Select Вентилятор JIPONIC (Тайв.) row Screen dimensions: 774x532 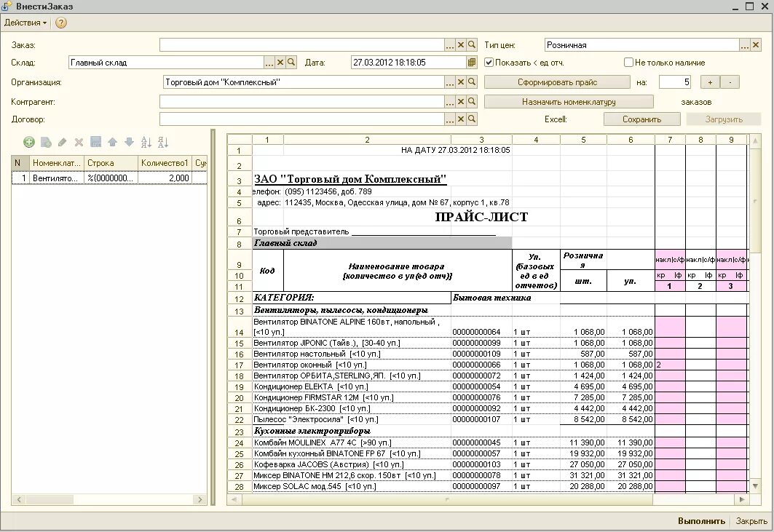coord(453,343)
